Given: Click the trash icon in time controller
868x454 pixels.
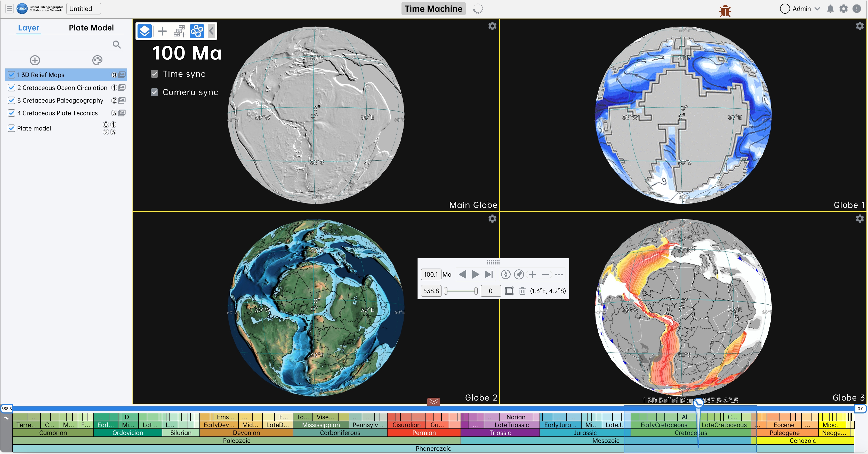Looking at the screenshot, I should [522, 291].
